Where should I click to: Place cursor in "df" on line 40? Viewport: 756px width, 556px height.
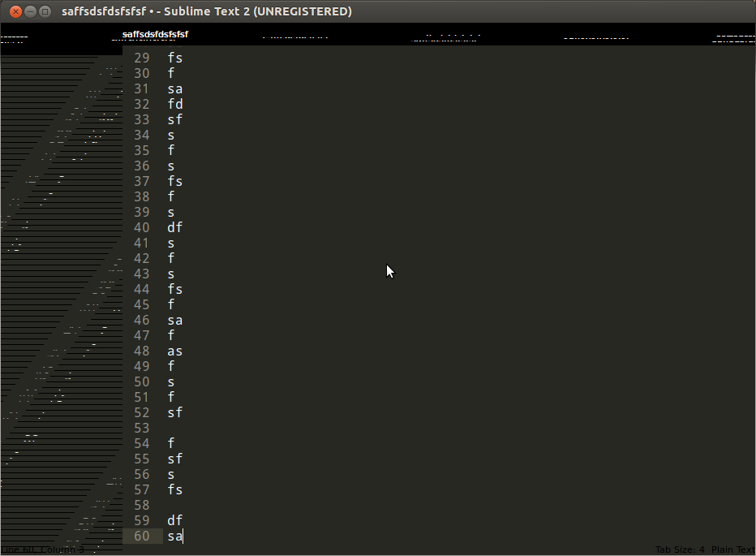coord(174,227)
